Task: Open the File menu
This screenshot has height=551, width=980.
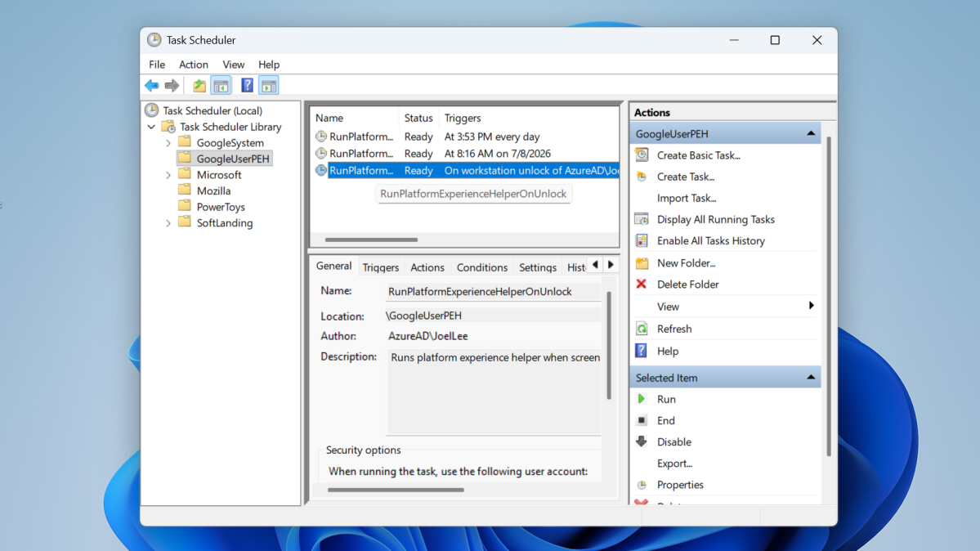Action: [x=157, y=65]
